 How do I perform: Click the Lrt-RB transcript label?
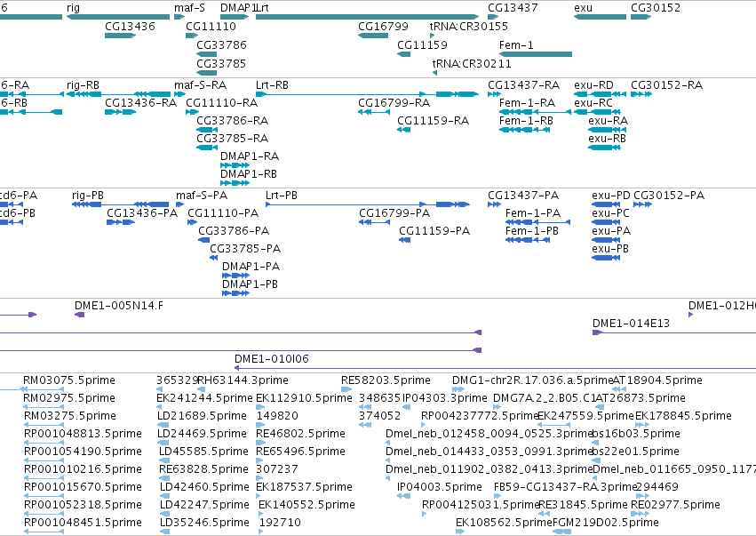click(272, 85)
